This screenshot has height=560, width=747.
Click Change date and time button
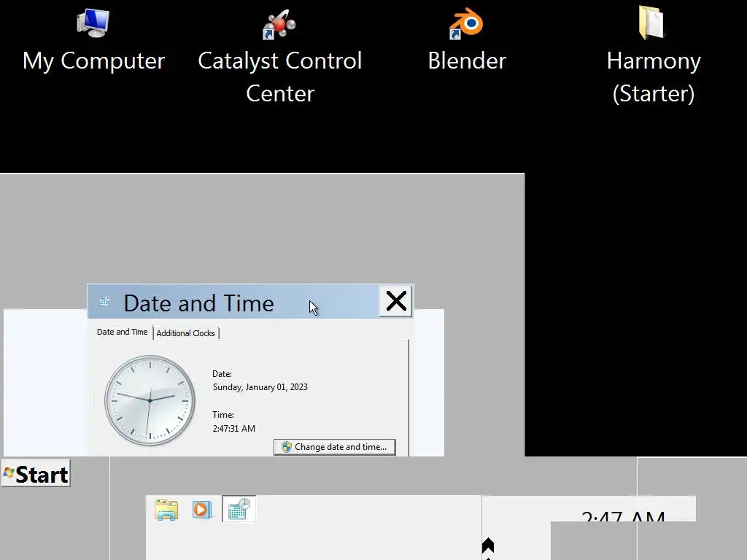coord(334,447)
